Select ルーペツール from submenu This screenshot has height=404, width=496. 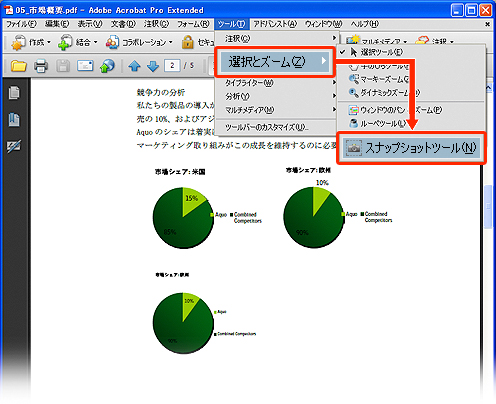412,124
